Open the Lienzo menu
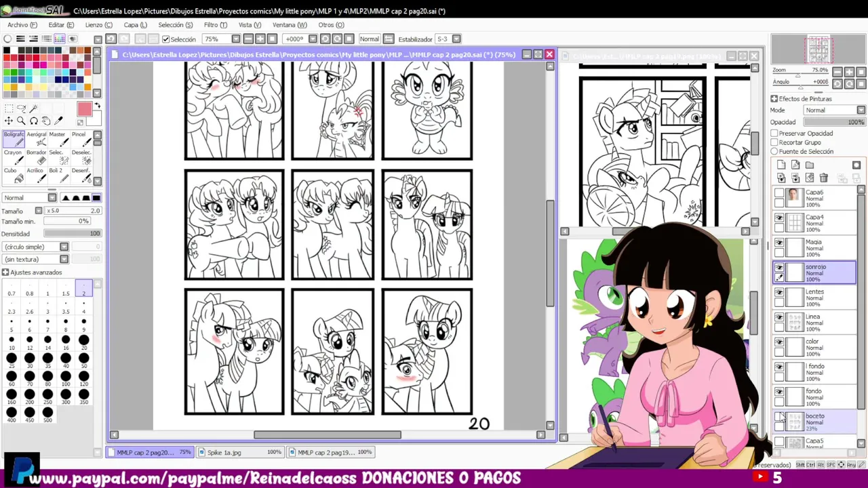This screenshot has width=868, height=488. click(x=98, y=25)
